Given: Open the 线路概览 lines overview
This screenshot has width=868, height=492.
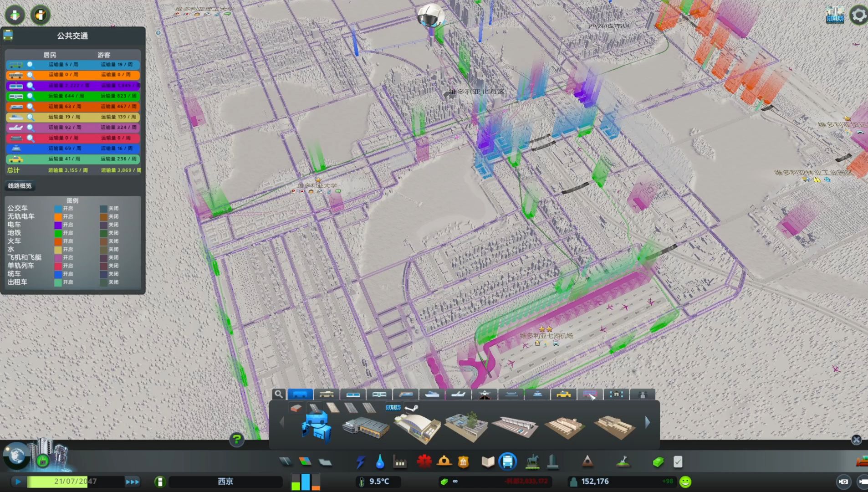Looking at the screenshot, I should tap(20, 186).
